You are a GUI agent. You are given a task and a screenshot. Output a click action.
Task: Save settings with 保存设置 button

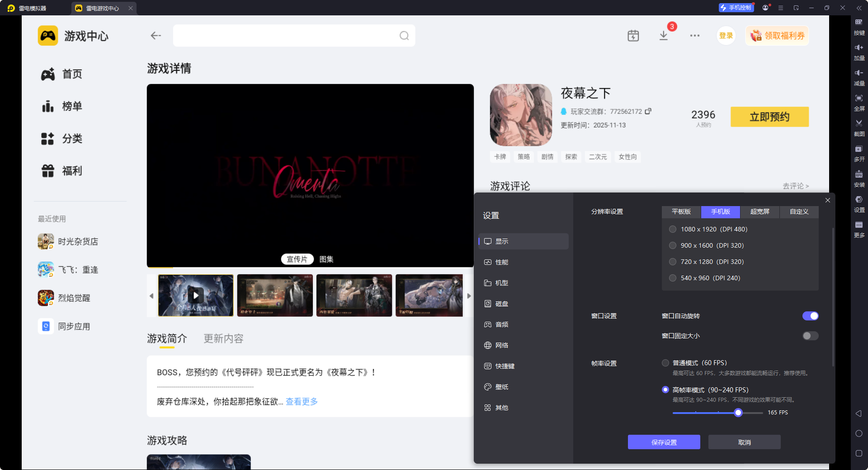663,442
